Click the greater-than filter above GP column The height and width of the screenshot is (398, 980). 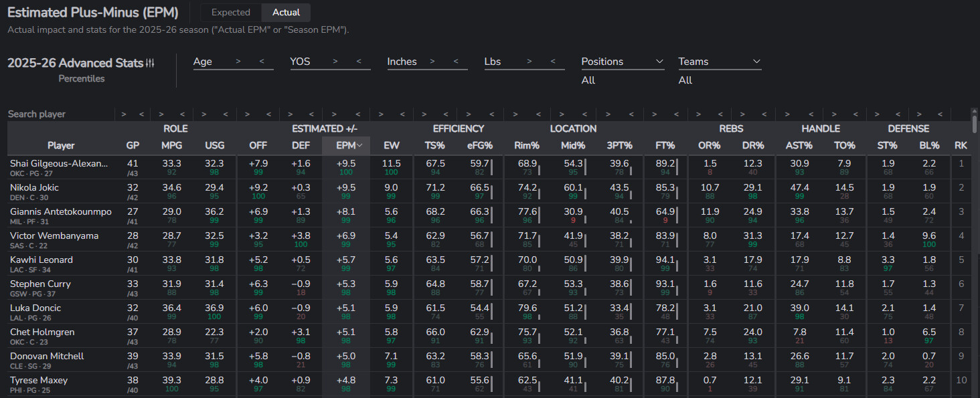click(124, 114)
